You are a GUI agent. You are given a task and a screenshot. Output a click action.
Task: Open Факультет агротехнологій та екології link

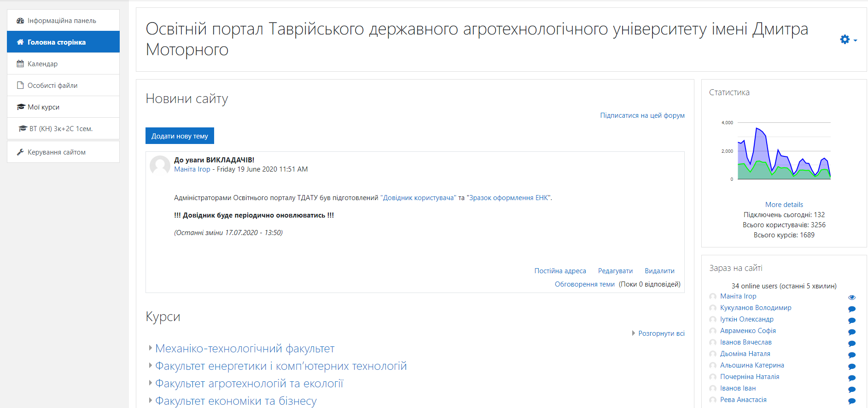tap(249, 384)
